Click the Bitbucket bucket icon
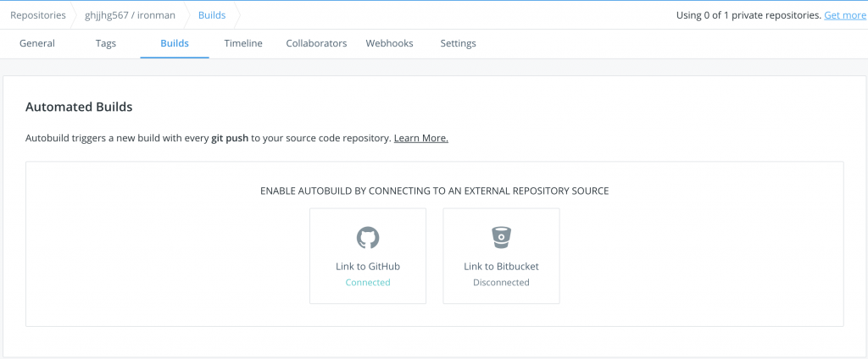Screen dimensions: 868x359 [x=501, y=237]
